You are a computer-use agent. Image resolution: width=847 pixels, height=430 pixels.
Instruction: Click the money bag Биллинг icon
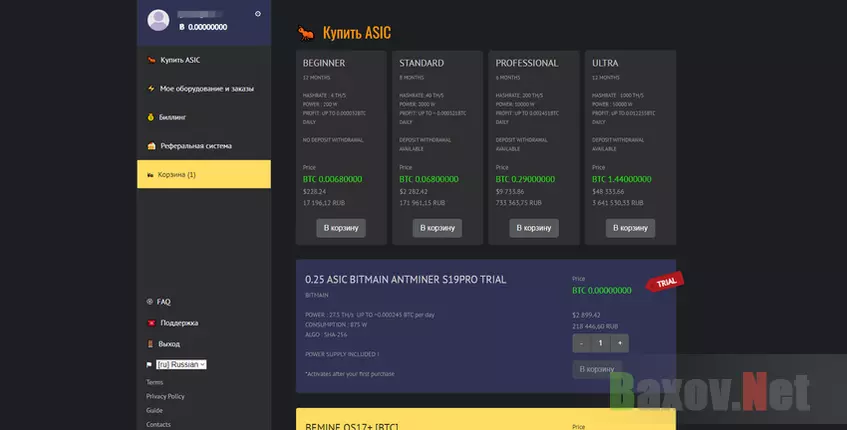pos(151,117)
